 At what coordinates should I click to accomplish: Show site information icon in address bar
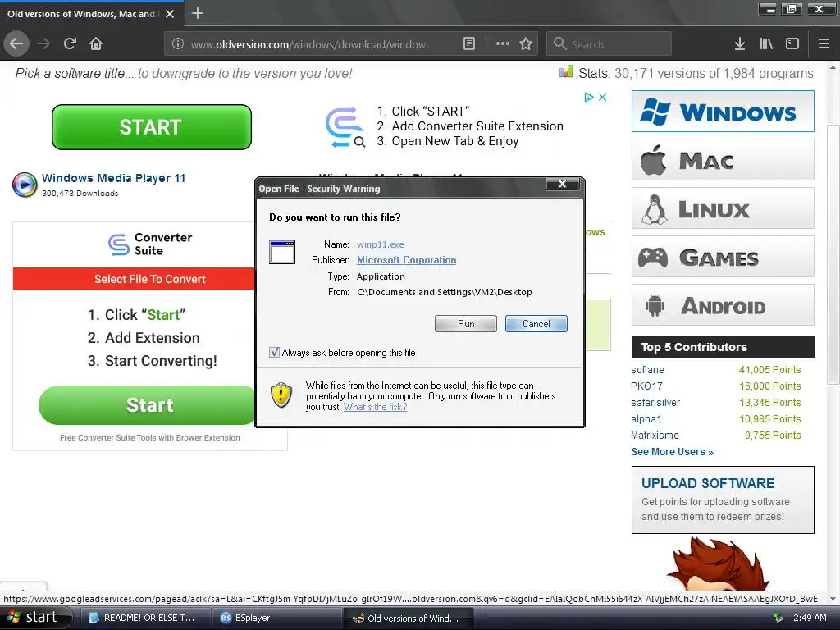(178, 44)
